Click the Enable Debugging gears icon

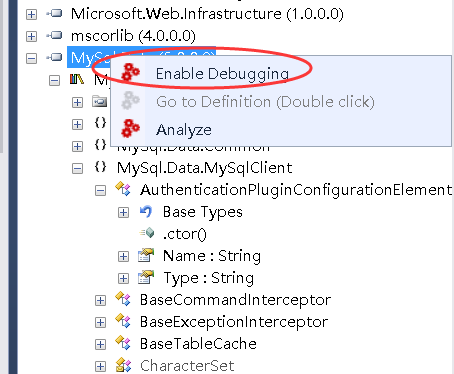tap(130, 72)
